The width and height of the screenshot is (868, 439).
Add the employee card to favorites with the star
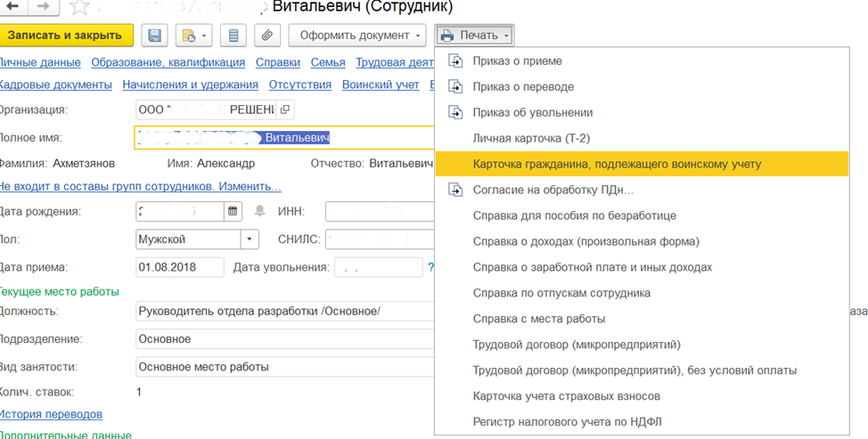[x=79, y=6]
